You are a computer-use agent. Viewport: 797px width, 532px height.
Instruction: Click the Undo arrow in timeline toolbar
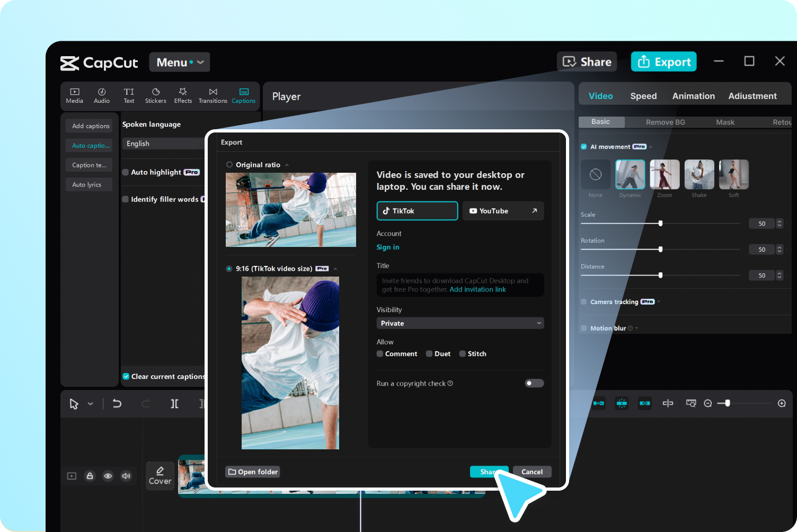(x=117, y=404)
